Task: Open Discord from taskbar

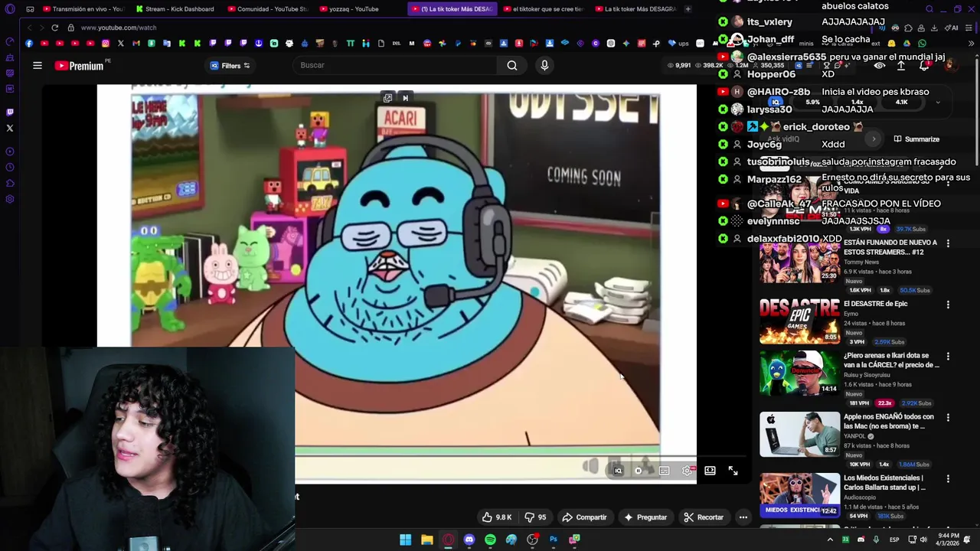Action: coord(469,540)
